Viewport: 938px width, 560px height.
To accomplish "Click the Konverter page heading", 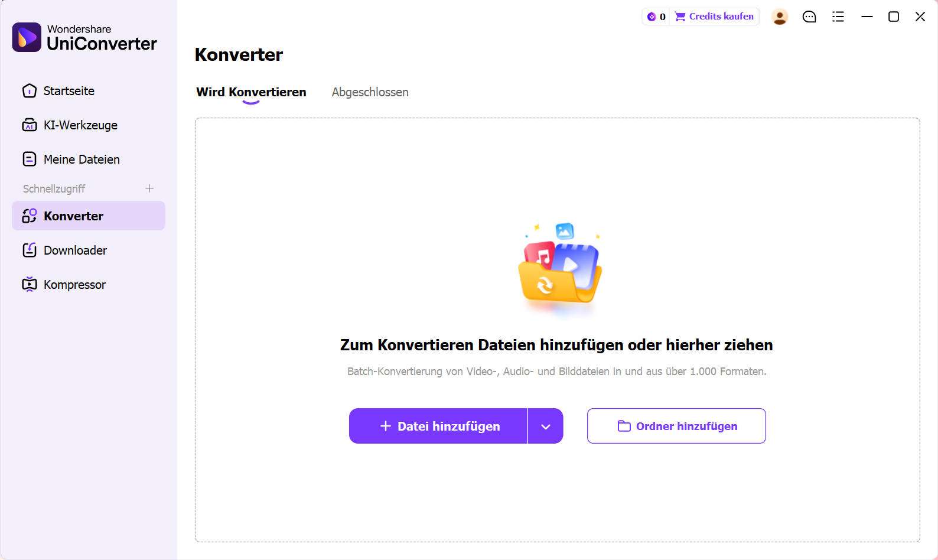I will [239, 54].
